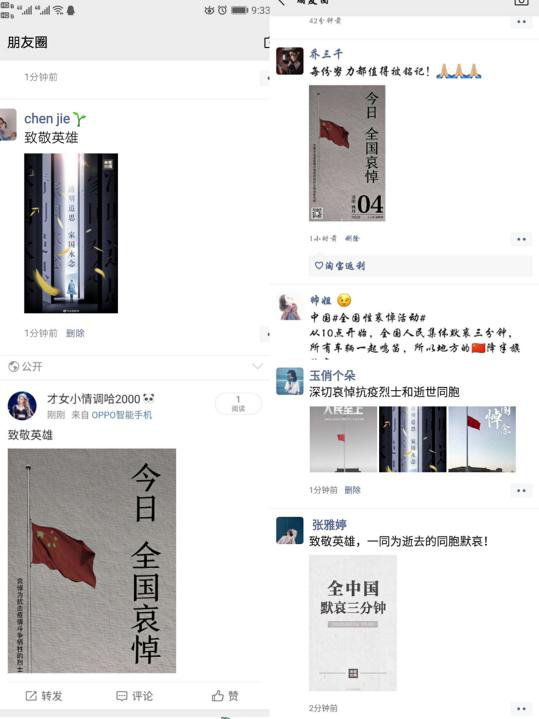
Task: Delete 玉俏个朵's post via 删除
Action: tap(352, 490)
